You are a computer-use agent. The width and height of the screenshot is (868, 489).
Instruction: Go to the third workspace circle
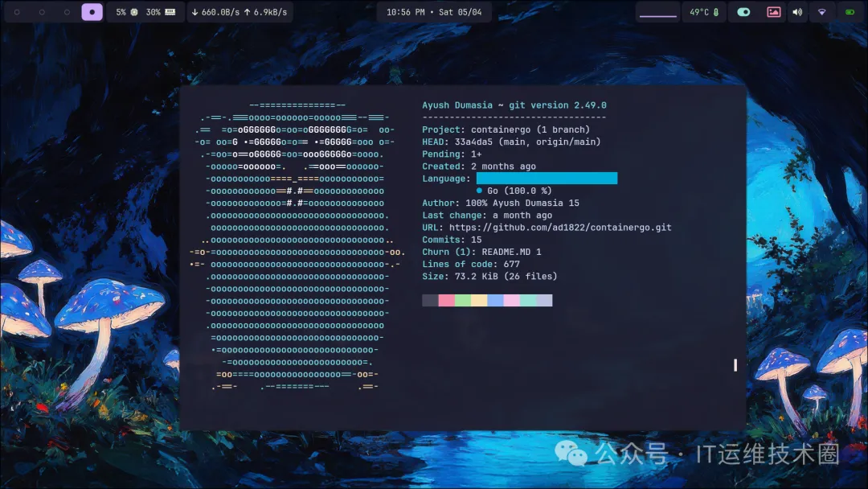(67, 12)
